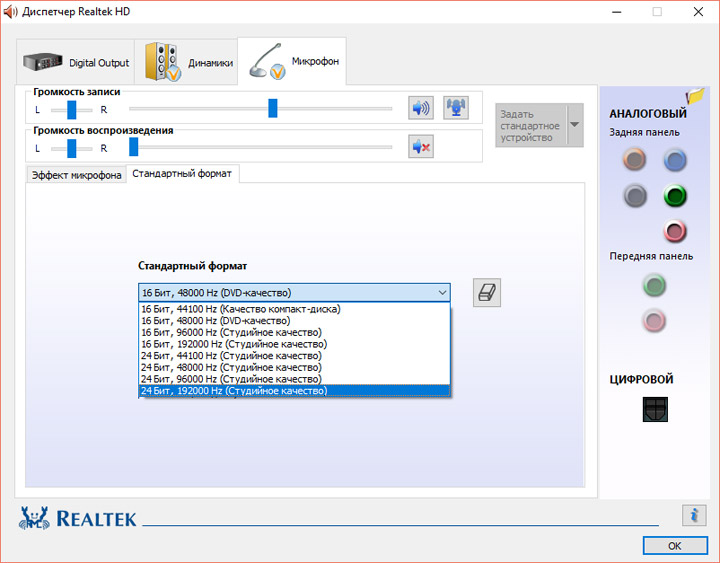
Task: Switch to Динамики tab
Action: coord(186,62)
